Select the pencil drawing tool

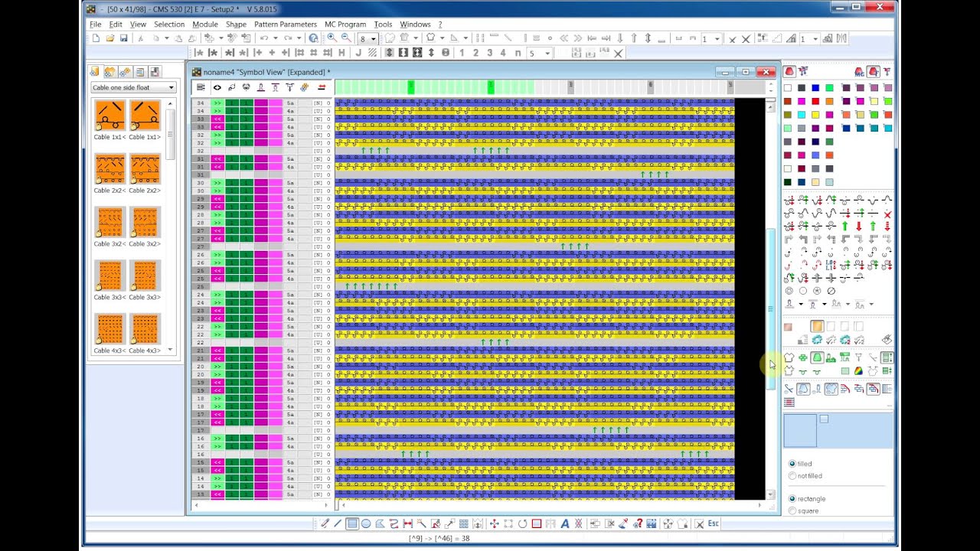click(325, 524)
